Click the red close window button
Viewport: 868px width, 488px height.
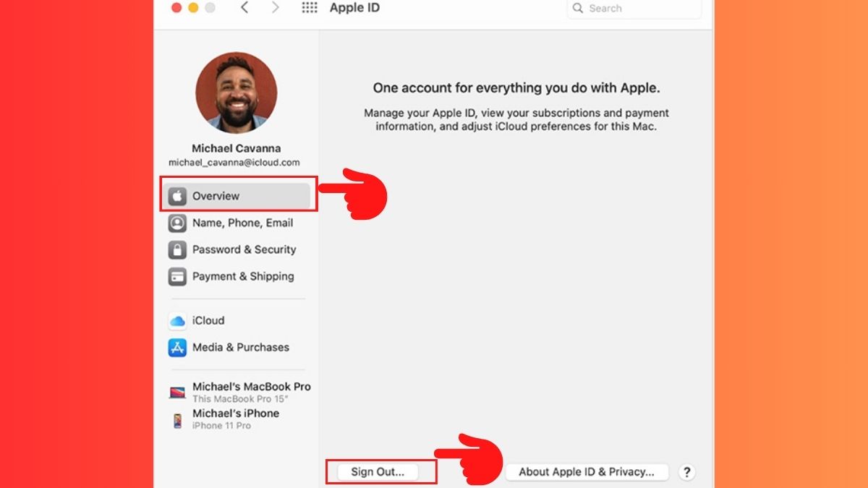click(176, 8)
